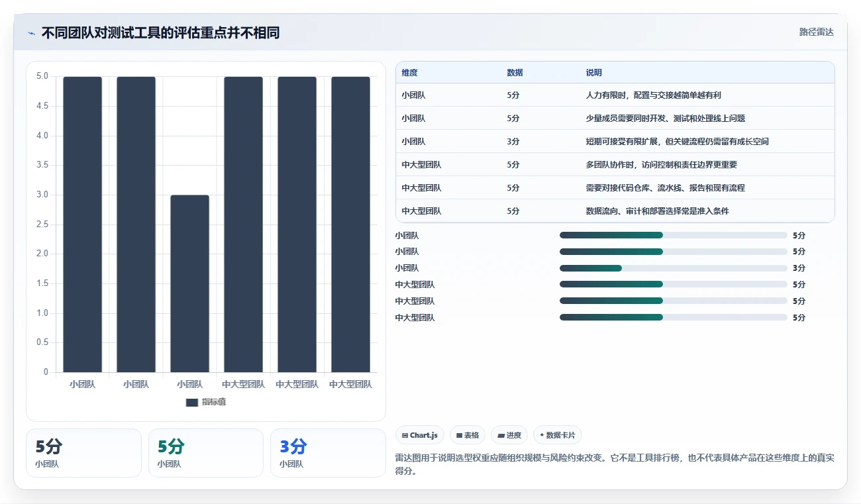
Task: Click the 2.5 label on the y-axis
Action: (42, 225)
